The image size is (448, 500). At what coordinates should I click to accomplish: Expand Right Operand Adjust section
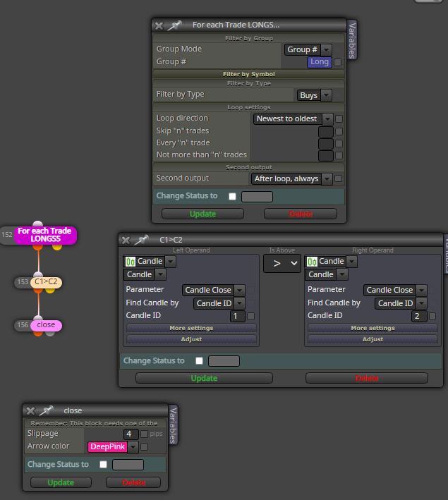tap(373, 339)
